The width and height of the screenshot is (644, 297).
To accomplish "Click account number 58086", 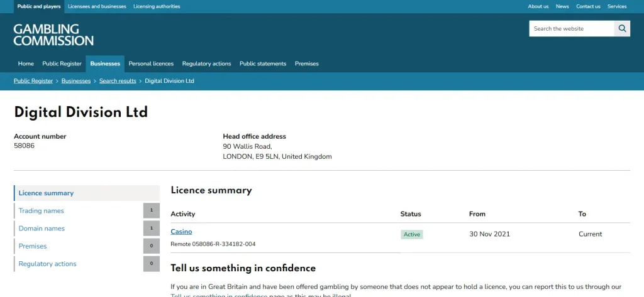I will click(25, 146).
